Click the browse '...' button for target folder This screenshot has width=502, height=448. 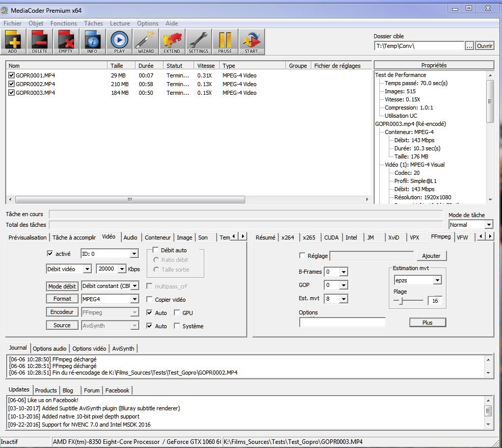[469, 46]
